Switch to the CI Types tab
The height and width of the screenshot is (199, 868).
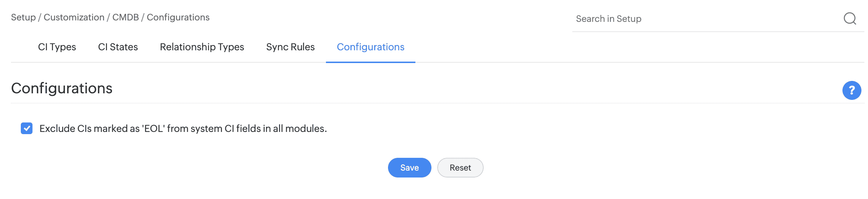pos(57,47)
